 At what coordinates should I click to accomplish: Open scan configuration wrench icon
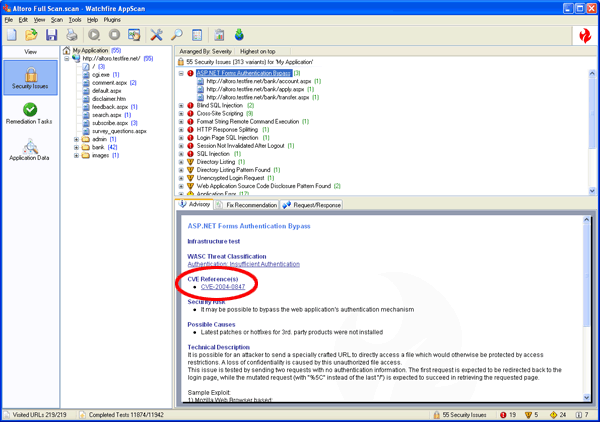click(156, 36)
